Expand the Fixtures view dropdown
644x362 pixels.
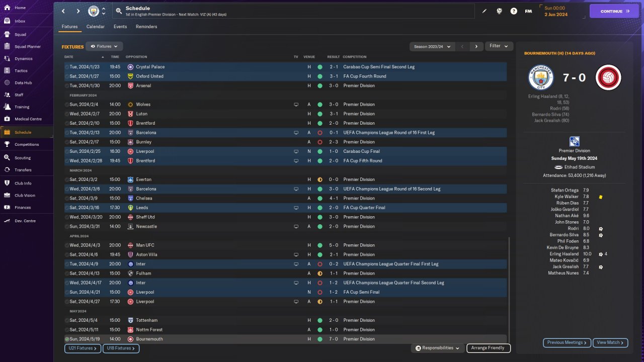[x=104, y=46]
